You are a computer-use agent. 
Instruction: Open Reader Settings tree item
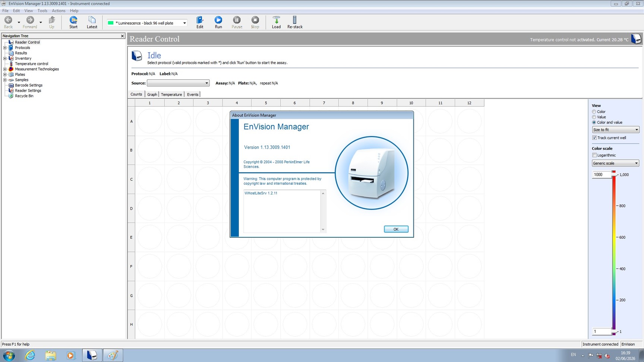pos(28,90)
